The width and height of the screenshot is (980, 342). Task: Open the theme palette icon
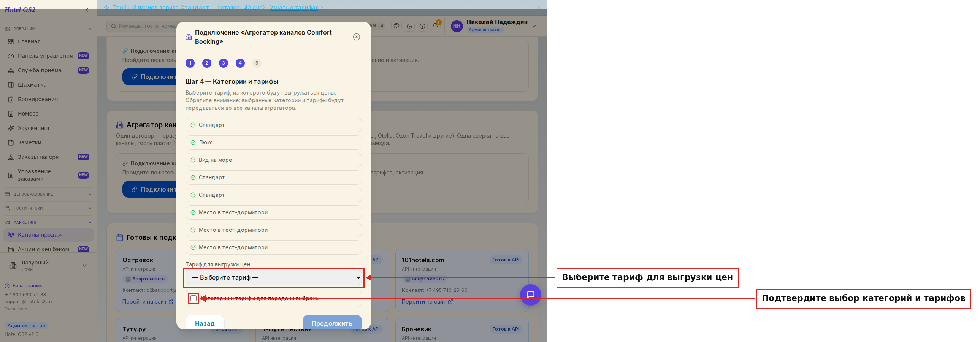pyautogui.click(x=396, y=26)
